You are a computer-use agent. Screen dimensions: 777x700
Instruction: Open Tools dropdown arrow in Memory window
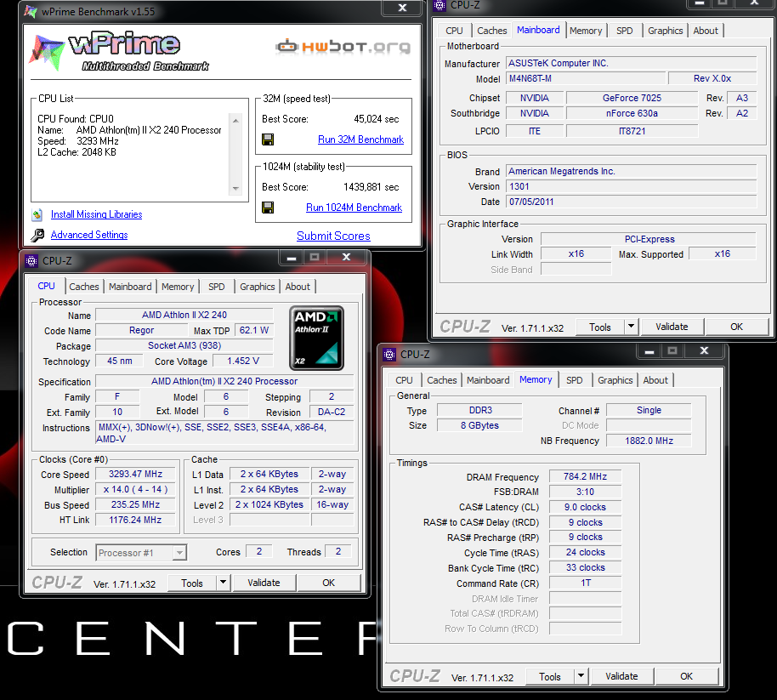(x=581, y=675)
